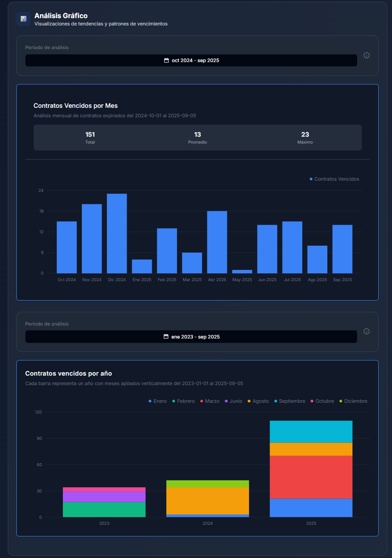Open the oct 2024 - sep 2025 period picker
The width and height of the screenshot is (392, 558).
click(x=191, y=60)
